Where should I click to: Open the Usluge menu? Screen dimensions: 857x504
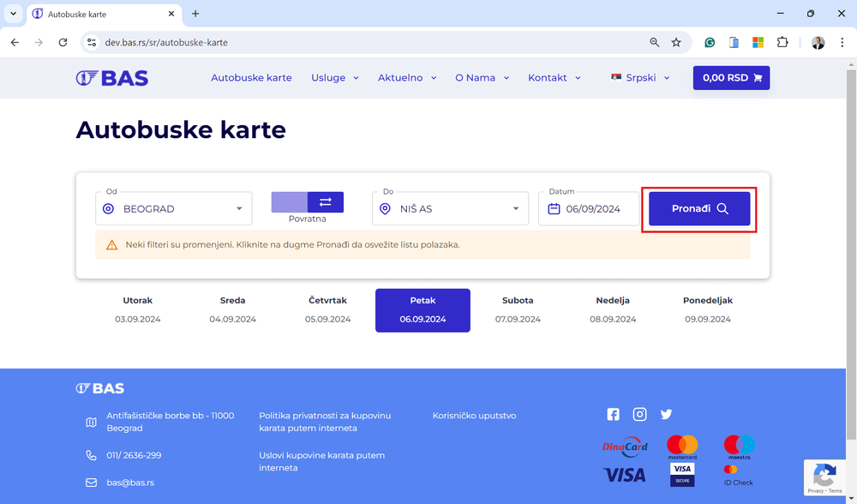point(335,77)
